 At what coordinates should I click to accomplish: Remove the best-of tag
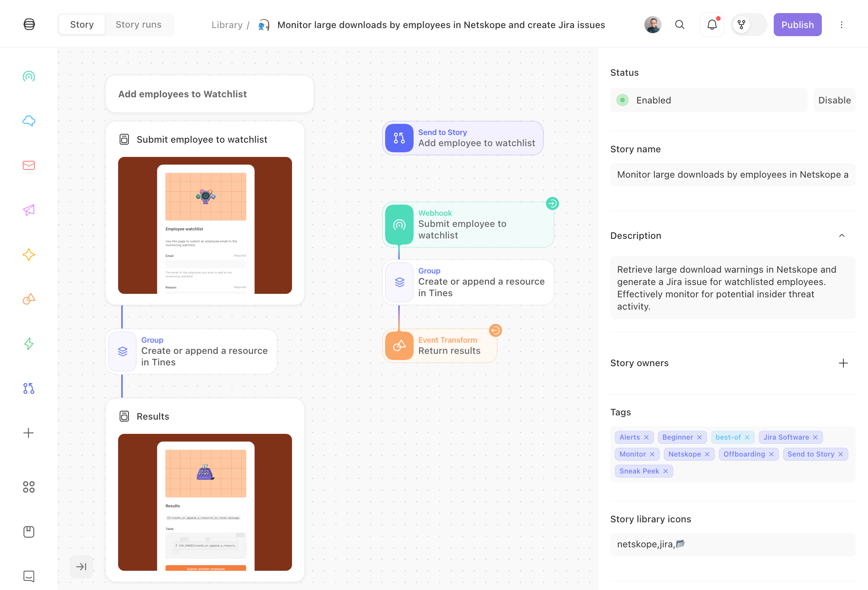point(747,437)
